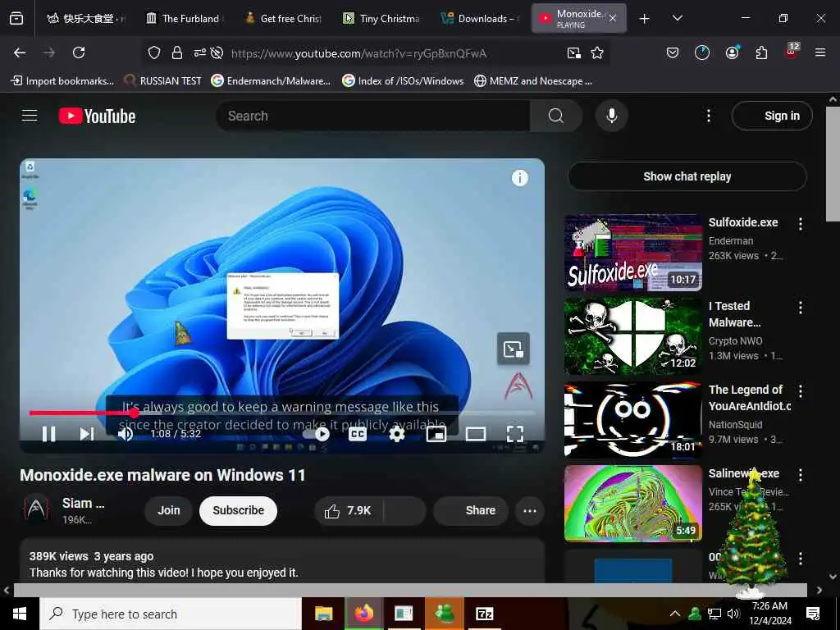Switch to Tiny Christma tab

click(x=381, y=18)
